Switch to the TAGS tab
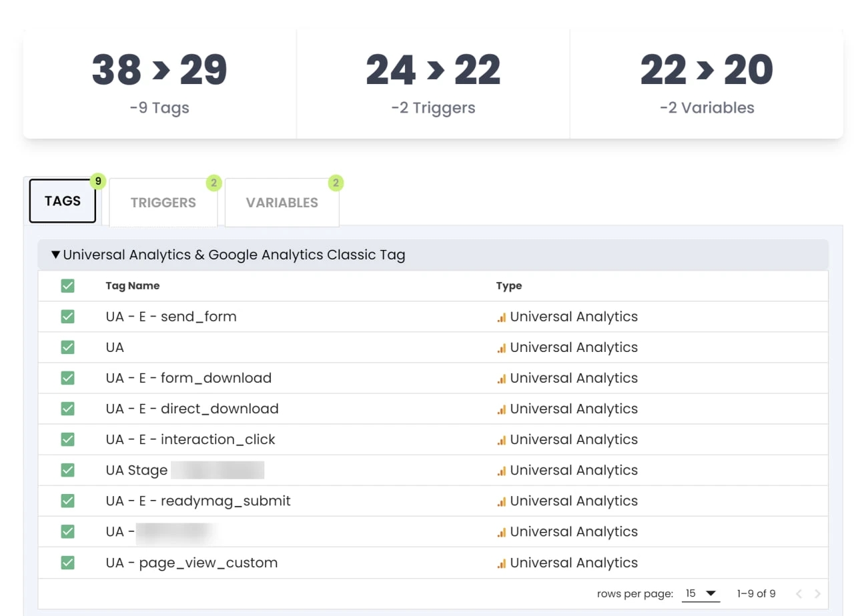The width and height of the screenshot is (854, 616). [x=63, y=201]
